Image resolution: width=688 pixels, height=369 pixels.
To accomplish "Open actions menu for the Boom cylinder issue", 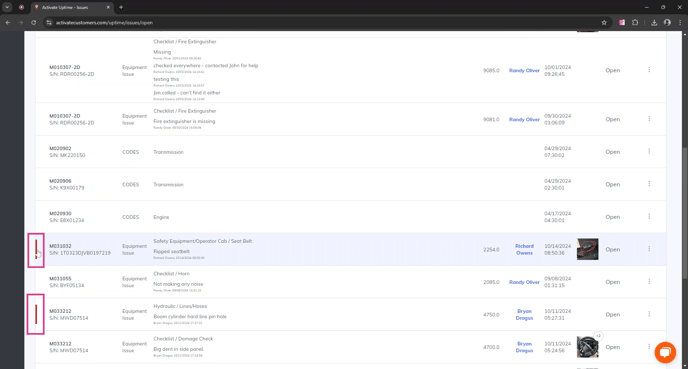I will (x=649, y=314).
